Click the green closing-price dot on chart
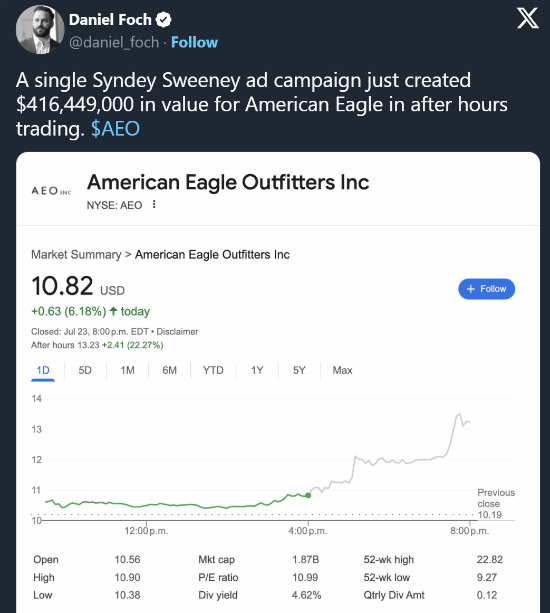550x613 pixels. (308, 495)
